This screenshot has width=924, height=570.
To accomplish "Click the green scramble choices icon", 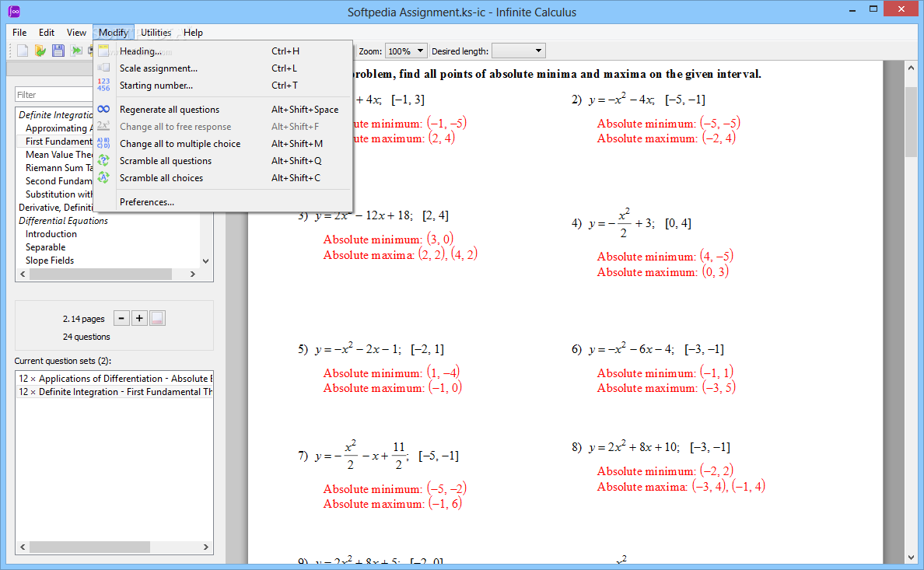I will point(103,177).
